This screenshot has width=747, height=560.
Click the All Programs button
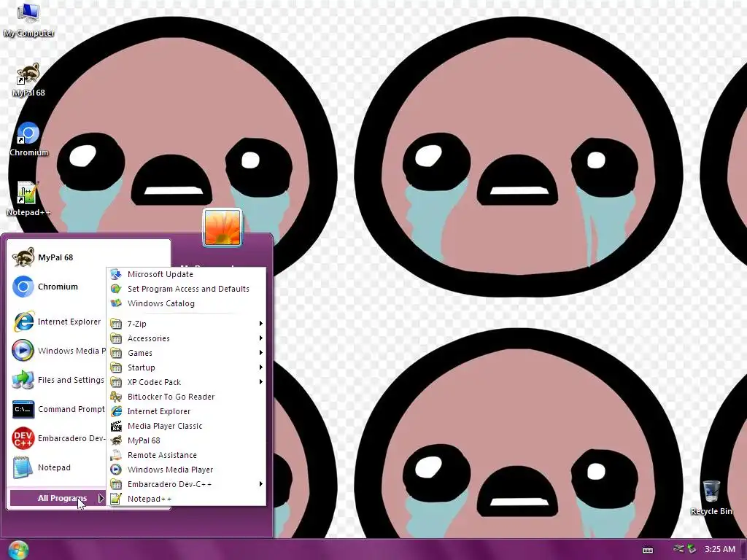tap(58, 498)
